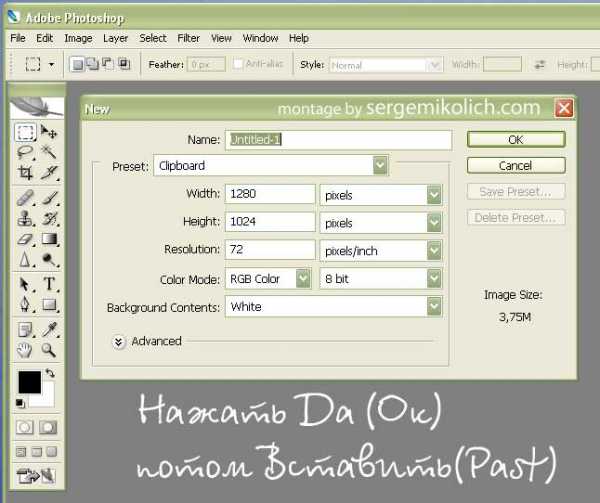
Task: Open the Filter menu
Action: [x=188, y=38]
